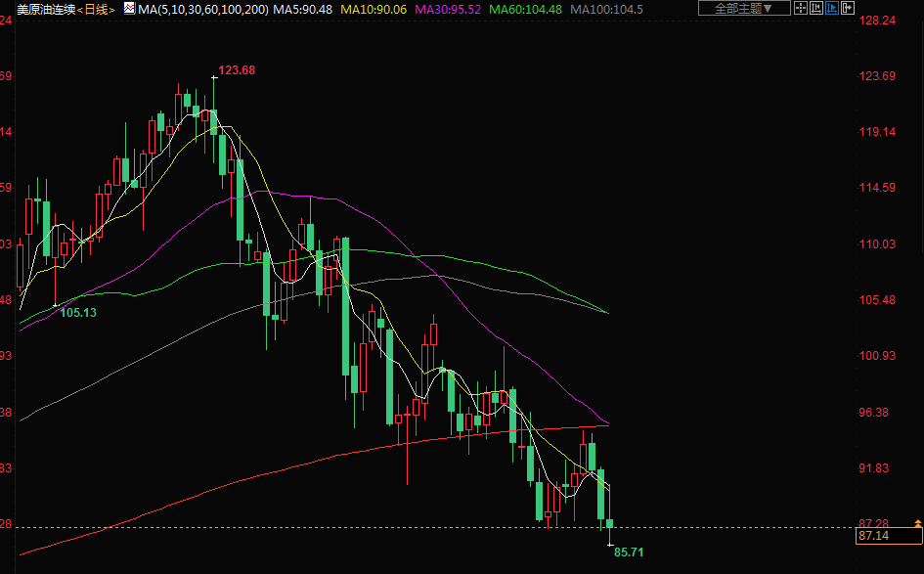Select the MA5:90.48 legend entry
The height and width of the screenshot is (574, 924).
tap(302, 9)
